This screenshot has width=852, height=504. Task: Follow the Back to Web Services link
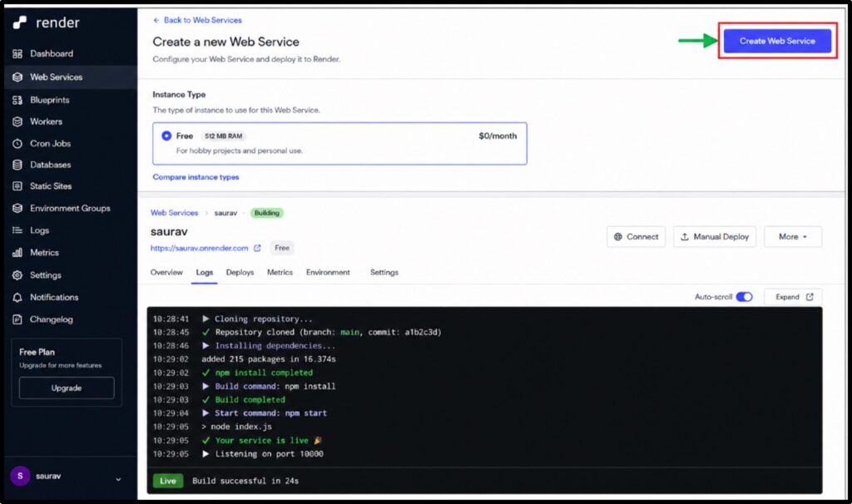click(202, 20)
